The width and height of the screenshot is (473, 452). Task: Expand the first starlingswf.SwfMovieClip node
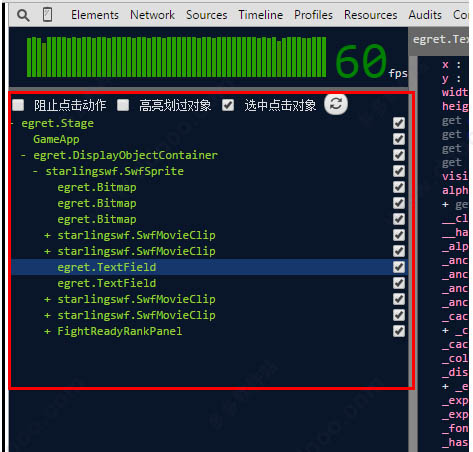[47, 235]
